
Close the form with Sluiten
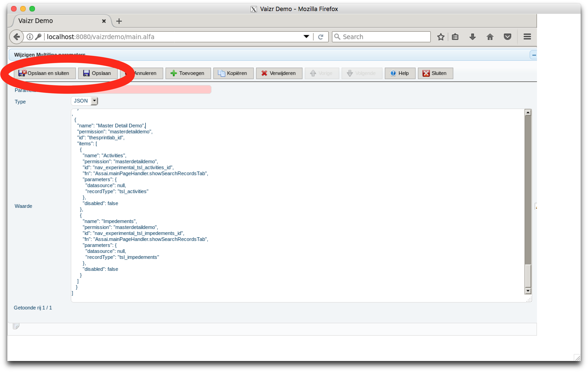[435, 73]
